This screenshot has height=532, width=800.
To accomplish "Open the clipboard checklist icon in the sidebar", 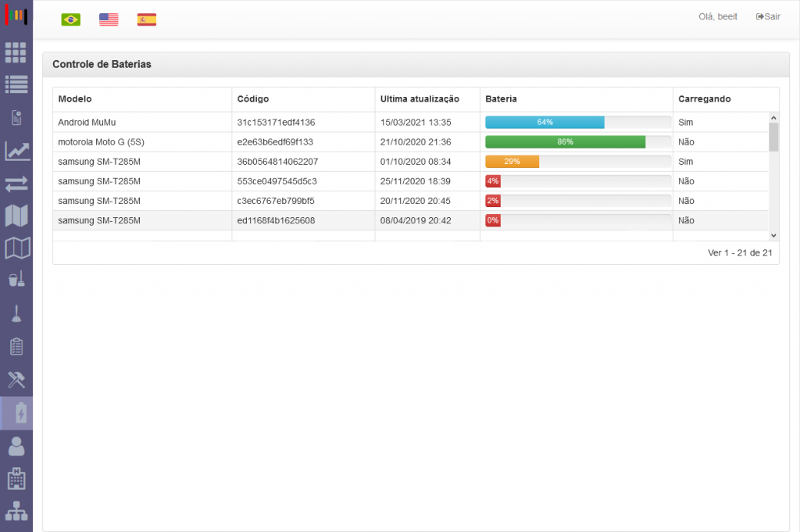I will tap(16, 346).
